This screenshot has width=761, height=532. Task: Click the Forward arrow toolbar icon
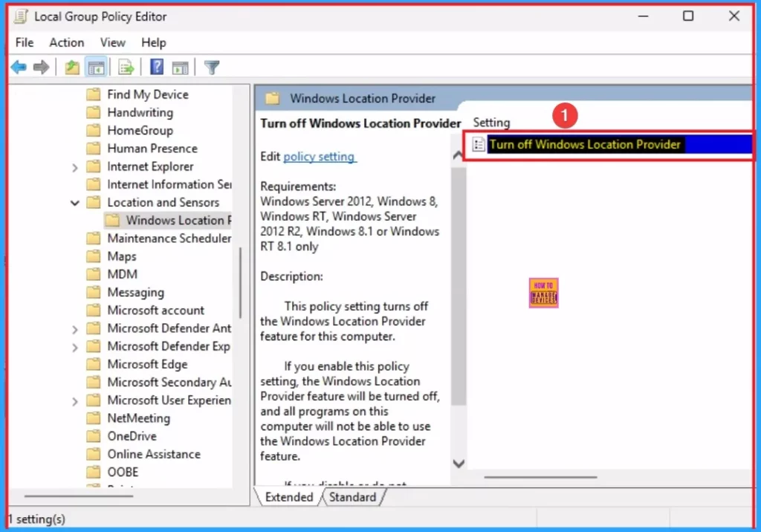click(42, 67)
